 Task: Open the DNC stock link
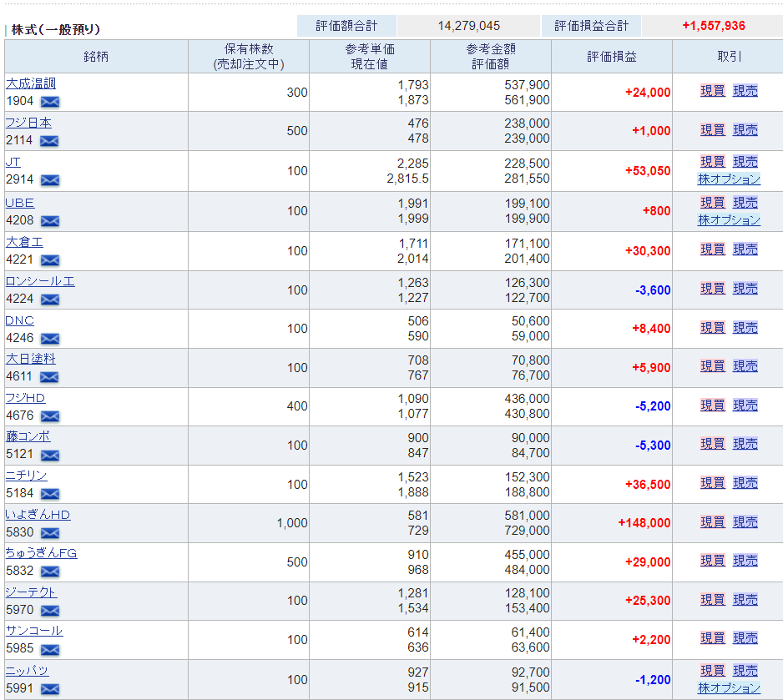tap(19, 320)
